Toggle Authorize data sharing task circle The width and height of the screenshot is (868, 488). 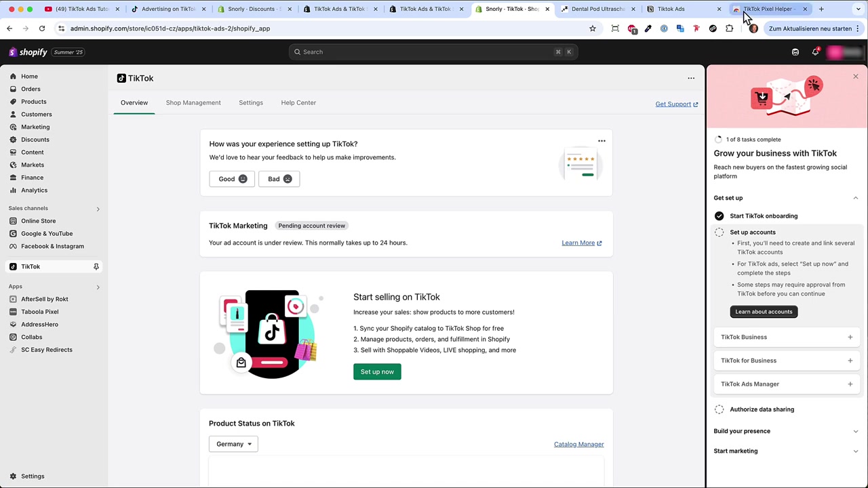point(719,409)
